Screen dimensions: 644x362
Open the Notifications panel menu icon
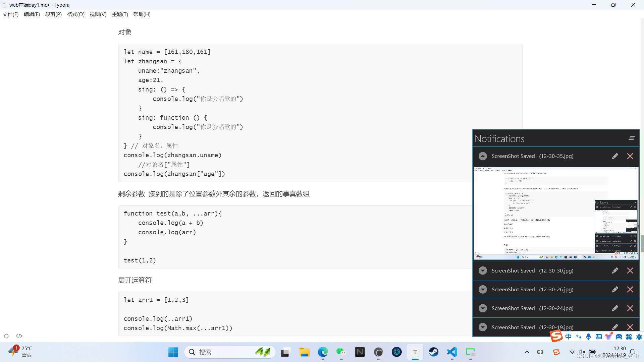(x=632, y=138)
